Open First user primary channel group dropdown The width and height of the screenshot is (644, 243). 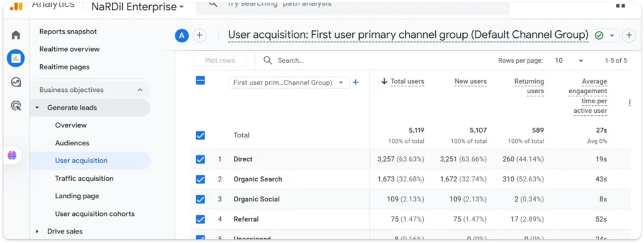point(289,82)
